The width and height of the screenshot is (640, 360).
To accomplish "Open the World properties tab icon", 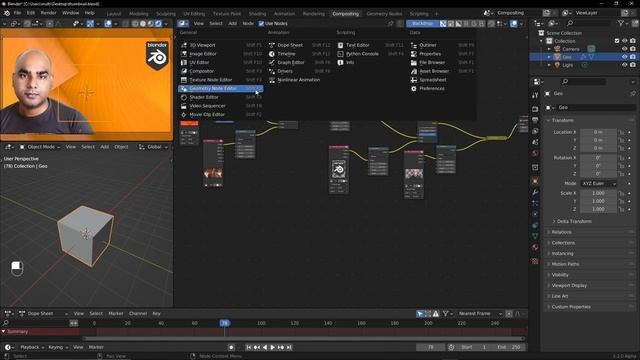I will (535, 153).
